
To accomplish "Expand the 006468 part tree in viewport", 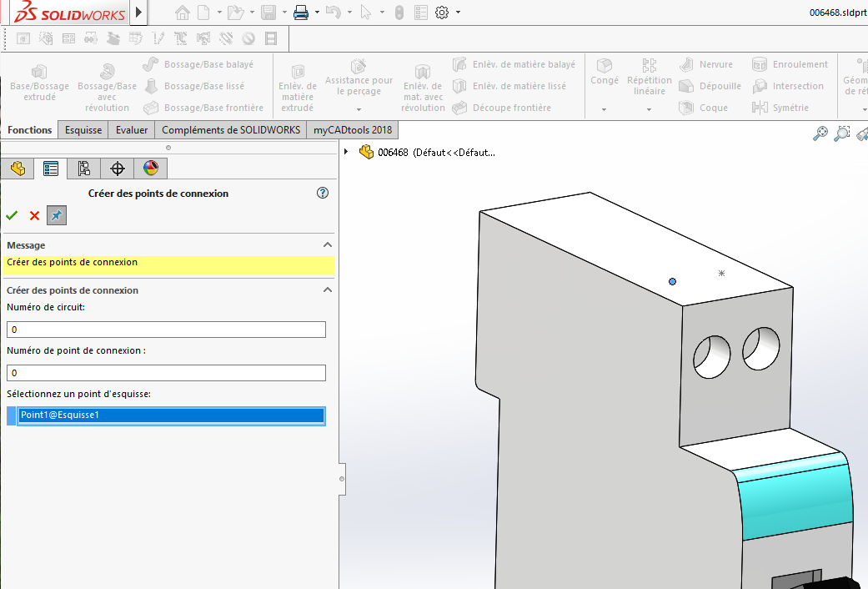I will (x=346, y=151).
